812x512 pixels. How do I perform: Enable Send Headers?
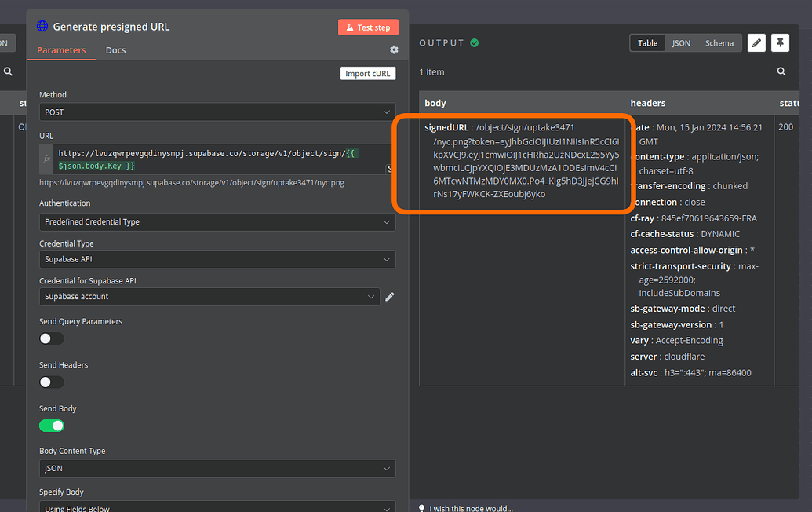51,382
